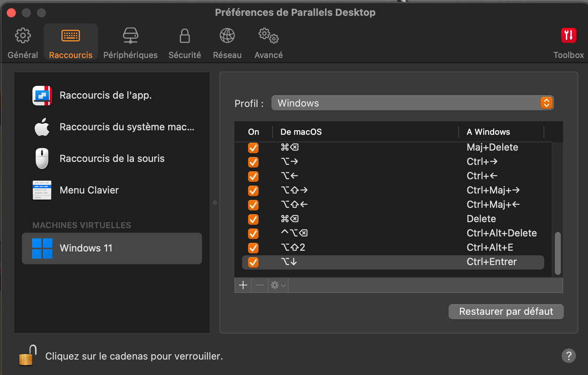Switch to the Sécurité padlock tab
Screen dimensions: 588x375
[185, 42]
